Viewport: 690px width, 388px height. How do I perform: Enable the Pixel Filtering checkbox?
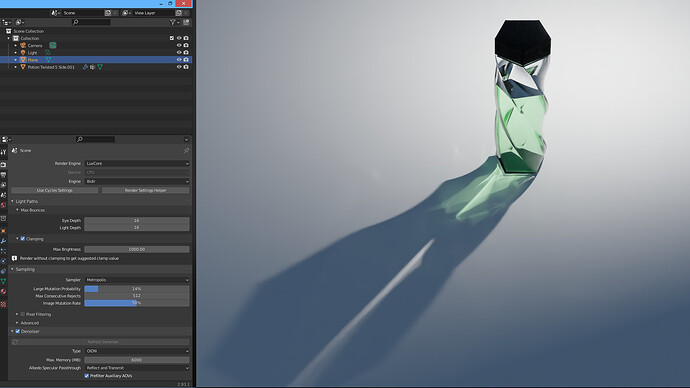tap(22, 314)
